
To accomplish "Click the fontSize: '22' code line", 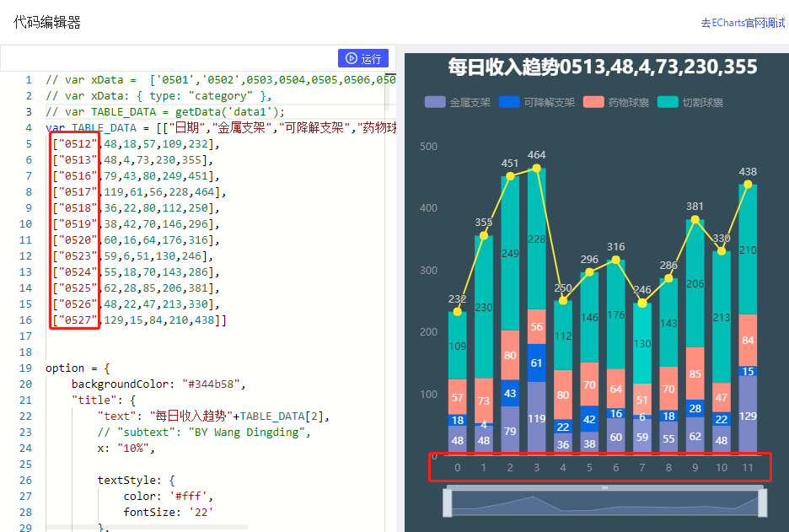I will click(x=168, y=513).
